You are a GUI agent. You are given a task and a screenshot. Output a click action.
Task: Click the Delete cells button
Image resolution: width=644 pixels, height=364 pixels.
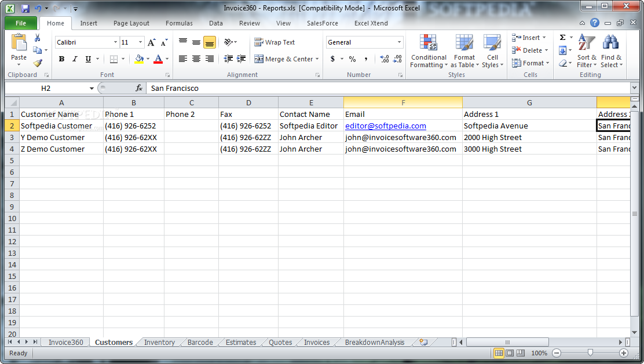click(530, 50)
